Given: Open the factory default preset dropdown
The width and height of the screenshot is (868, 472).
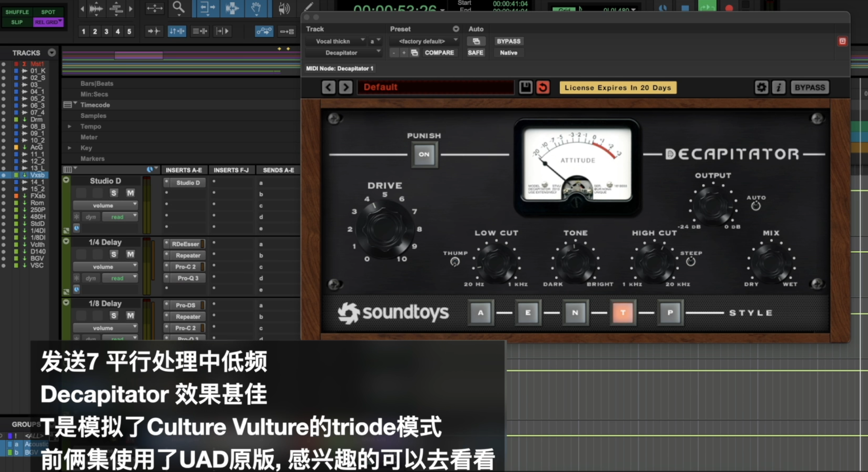Looking at the screenshot, I should click(x=424, y=41).
